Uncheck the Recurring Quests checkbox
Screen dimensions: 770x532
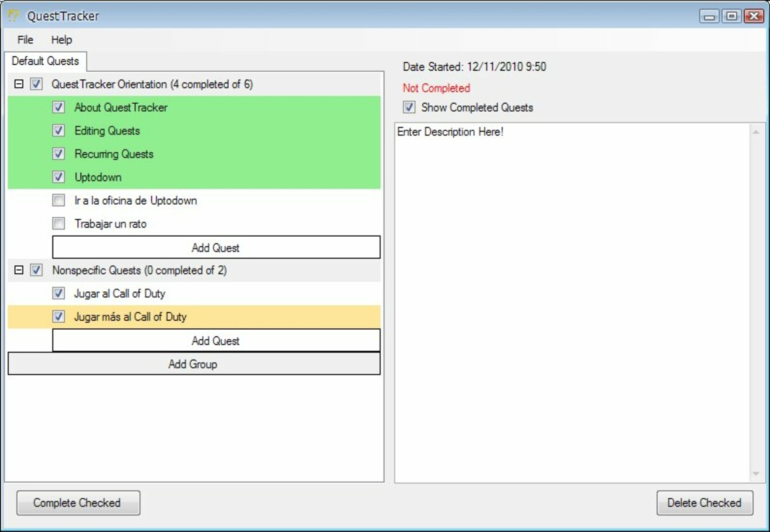(x=59, y=154)
